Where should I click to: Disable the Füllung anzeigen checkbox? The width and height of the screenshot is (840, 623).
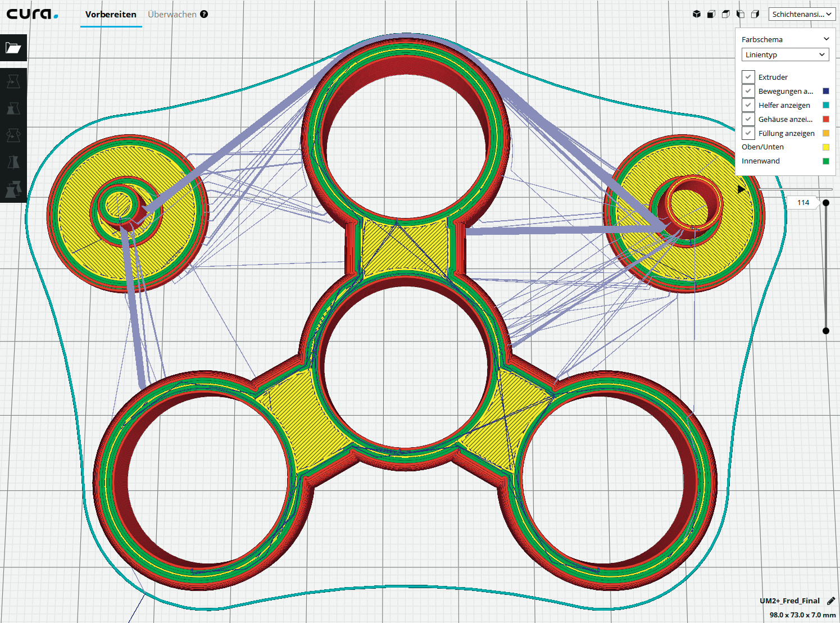[748, 133]
